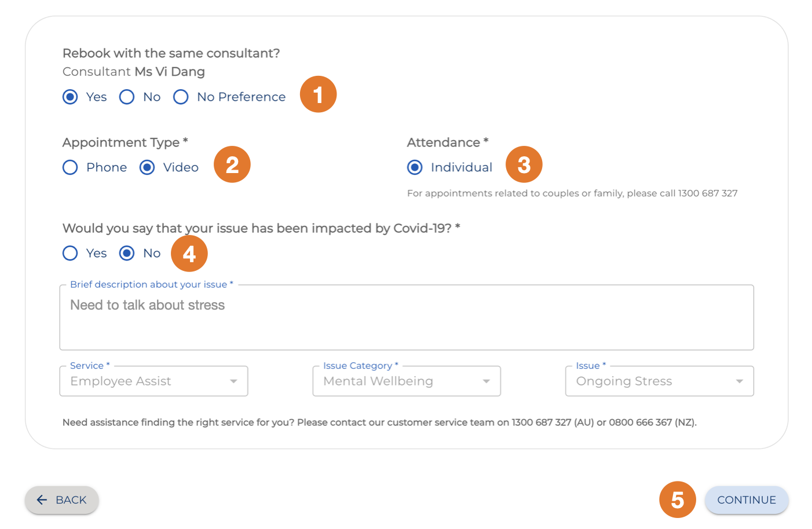The width and height of the screenshot is (812, 529).
Task: Click orange step marker number 1
Action: click(x=318, y=94)
